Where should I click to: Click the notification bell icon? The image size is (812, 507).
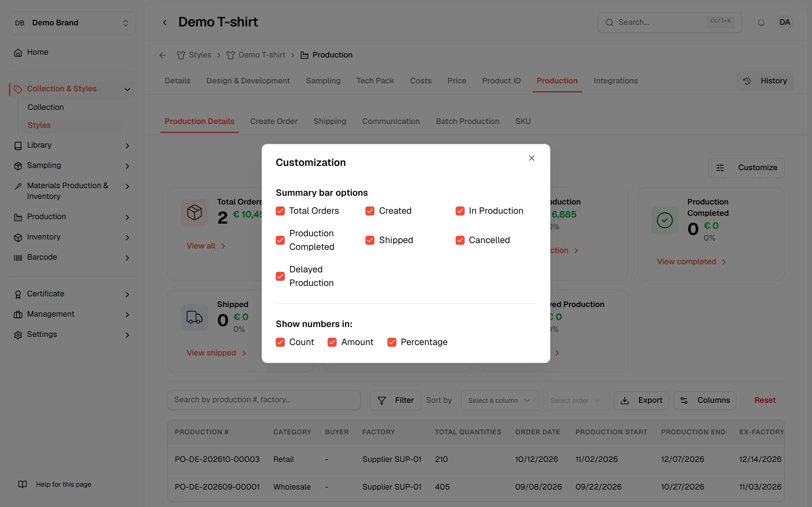pos(761,23)
